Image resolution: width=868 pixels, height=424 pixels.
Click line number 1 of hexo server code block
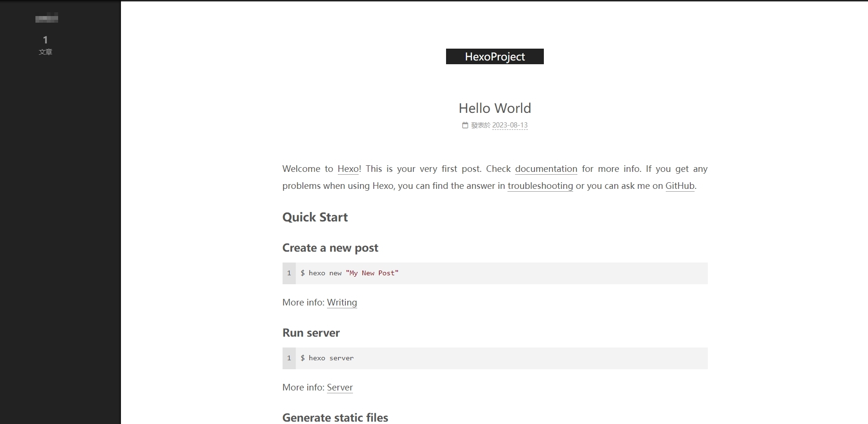coord(289,358)
